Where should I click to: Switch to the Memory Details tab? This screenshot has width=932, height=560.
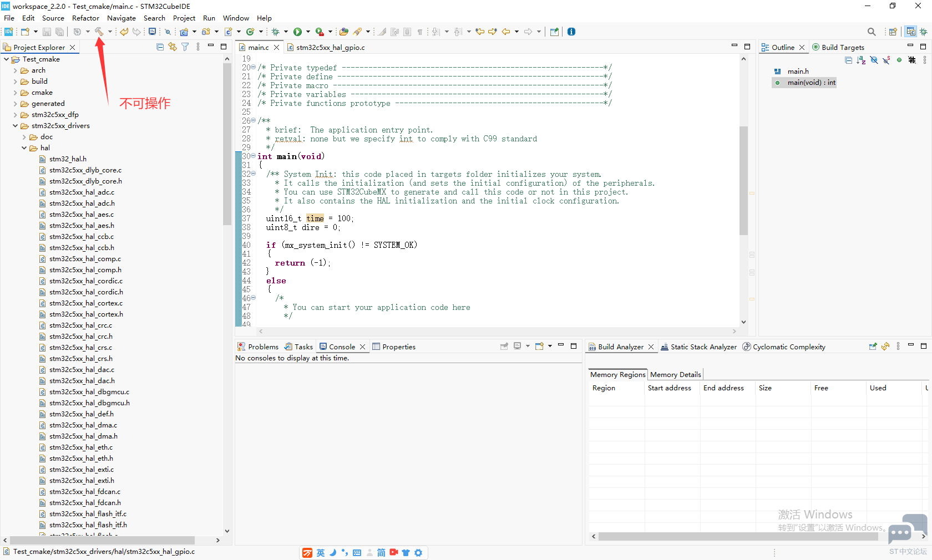[x=675, y=374]
